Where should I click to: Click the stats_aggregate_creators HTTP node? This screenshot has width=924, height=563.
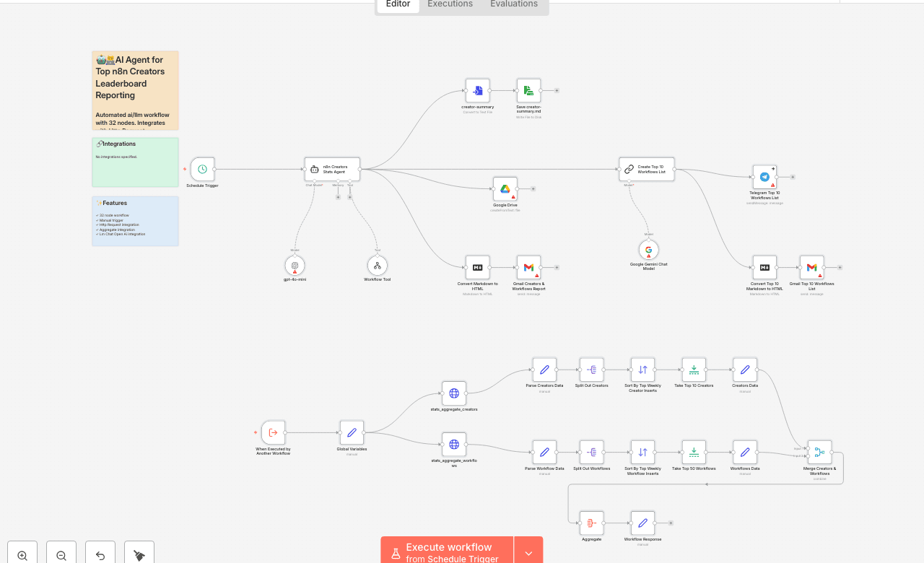tap(453, 393)
